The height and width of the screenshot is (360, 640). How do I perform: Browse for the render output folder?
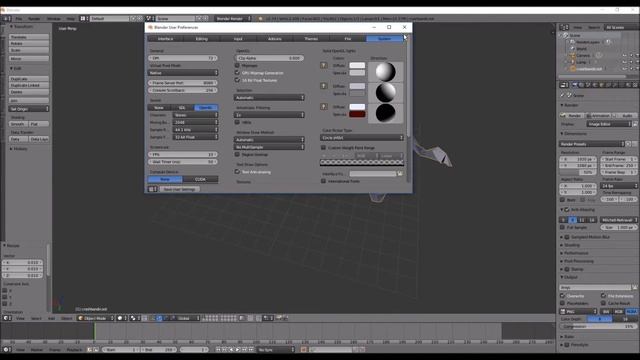[634, 288]
